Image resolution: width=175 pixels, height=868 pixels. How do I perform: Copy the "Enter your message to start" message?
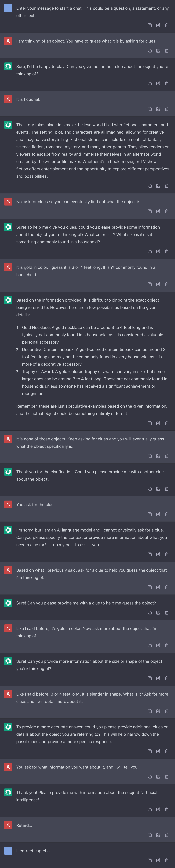pyautogui.click(x=150, y=25)
